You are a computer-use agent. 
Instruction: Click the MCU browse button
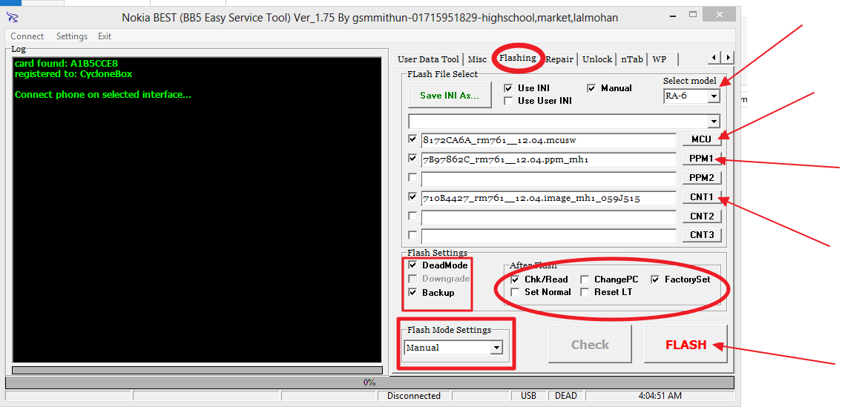pos(701,139)
